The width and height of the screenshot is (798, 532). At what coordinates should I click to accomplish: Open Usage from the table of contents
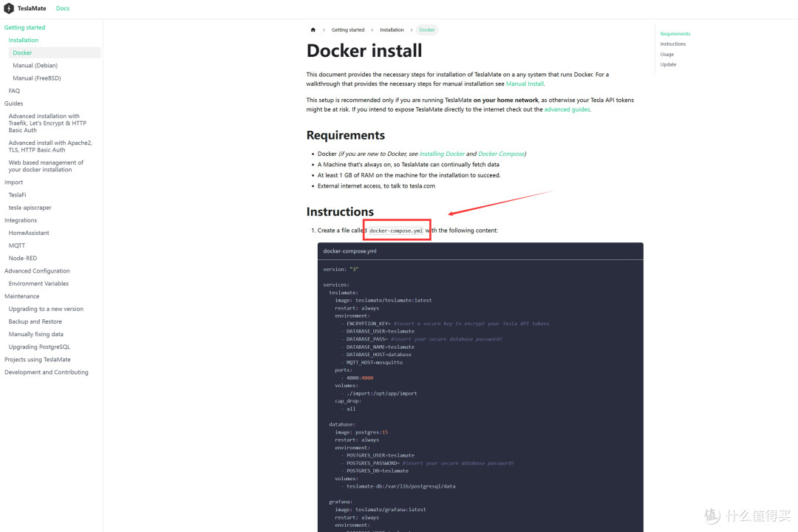pyautogui.click(x=666, y=54)
